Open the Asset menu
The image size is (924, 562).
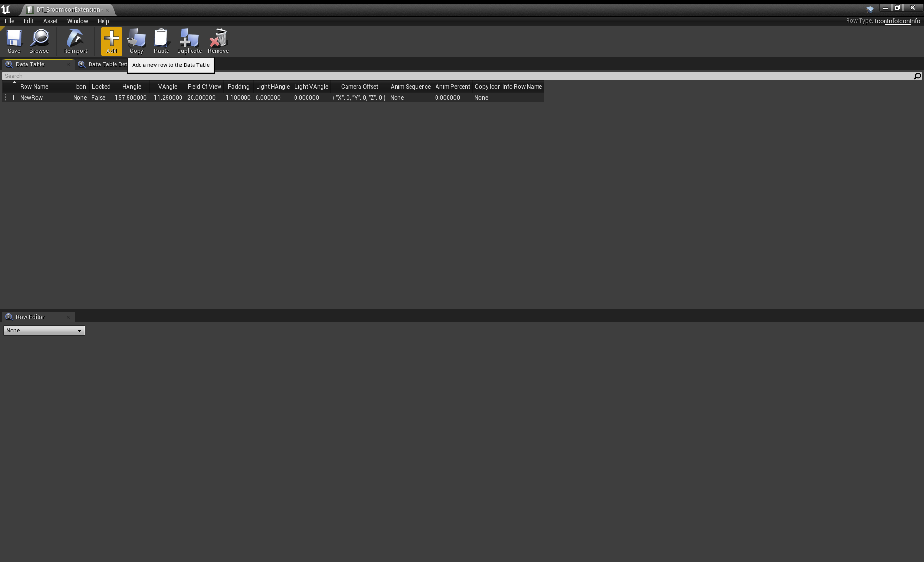(50, 21)
